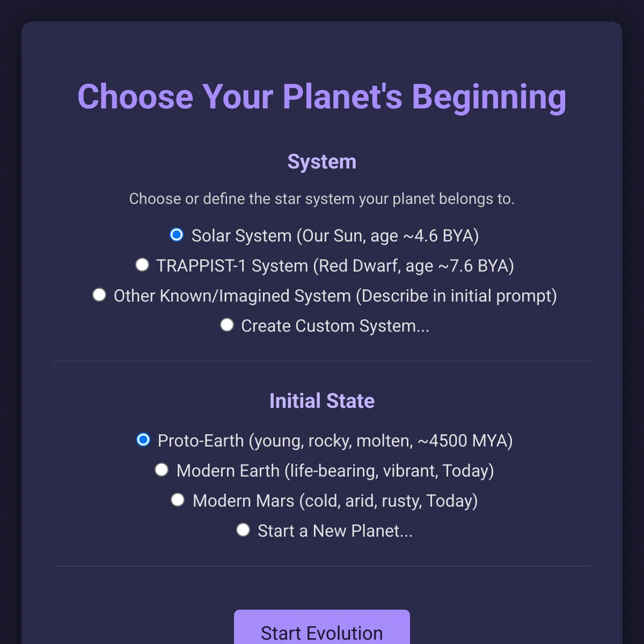Click the Create Custom System label text
Image resolution: width=644 pixels, height=644 pixels.
(x=335, y=325)
